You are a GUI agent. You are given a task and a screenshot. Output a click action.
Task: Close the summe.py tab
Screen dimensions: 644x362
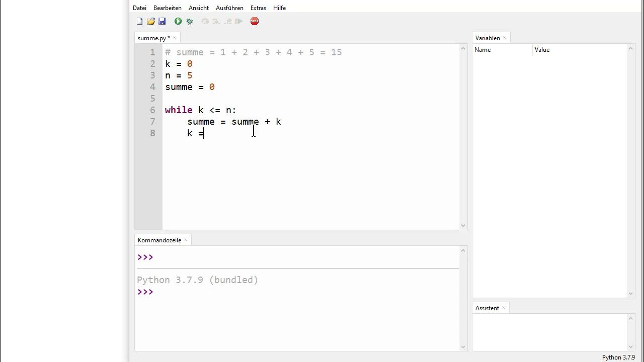click(175, 38)
